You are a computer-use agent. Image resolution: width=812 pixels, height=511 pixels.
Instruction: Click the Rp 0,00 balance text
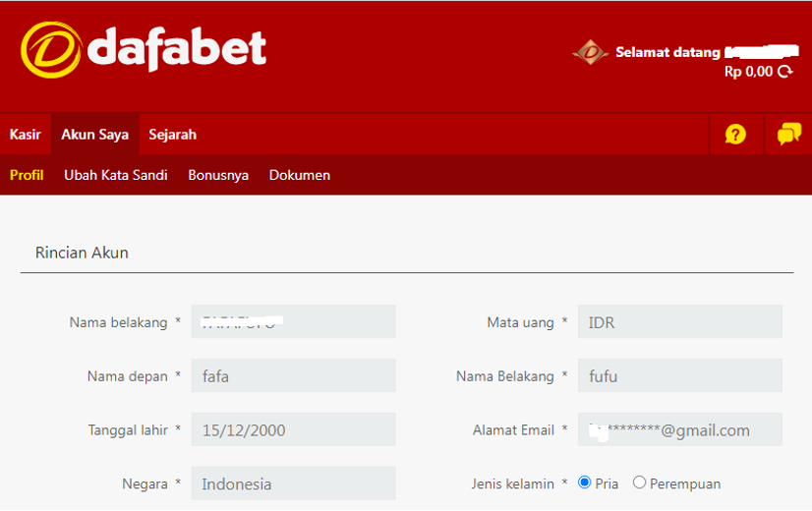(x=748, y=72)
